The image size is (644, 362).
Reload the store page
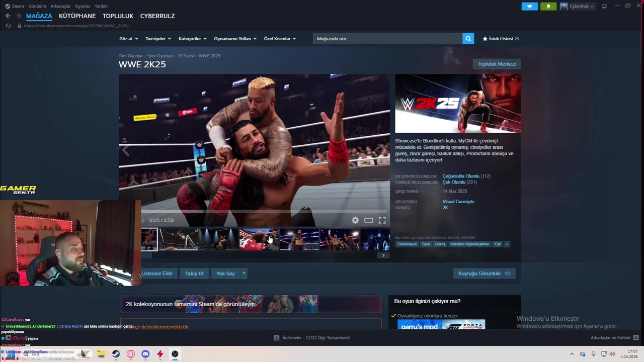(8, 26)
